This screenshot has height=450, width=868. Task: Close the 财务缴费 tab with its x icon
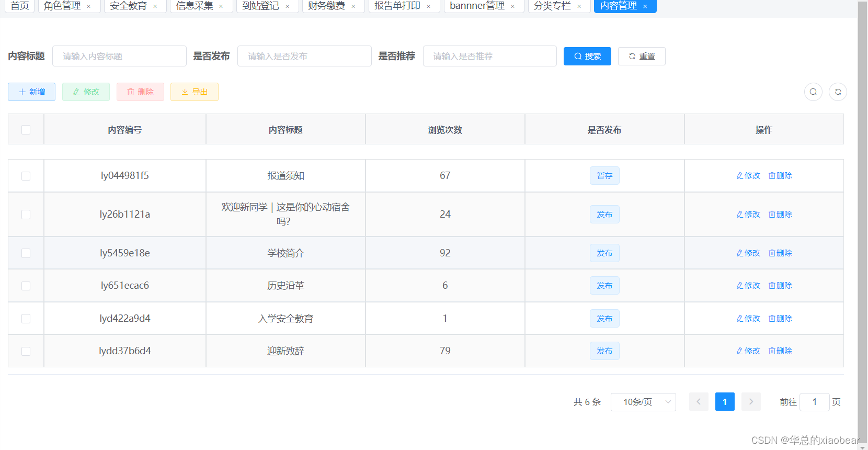tap(353, 6)
